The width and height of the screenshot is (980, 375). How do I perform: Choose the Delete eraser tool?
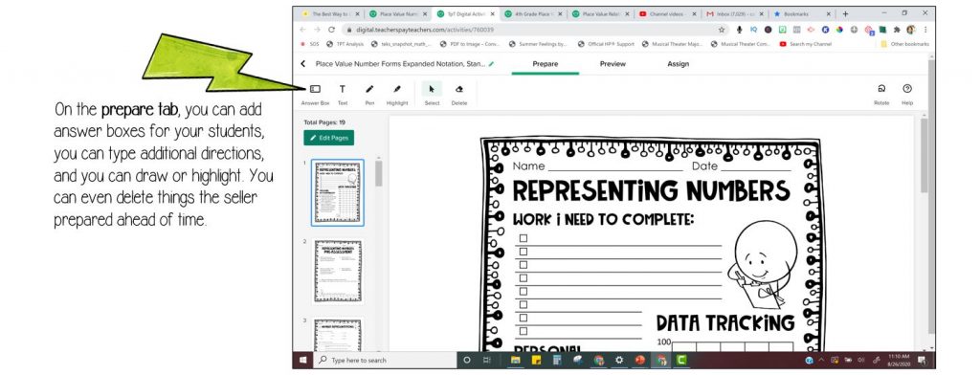click(459, 95)
